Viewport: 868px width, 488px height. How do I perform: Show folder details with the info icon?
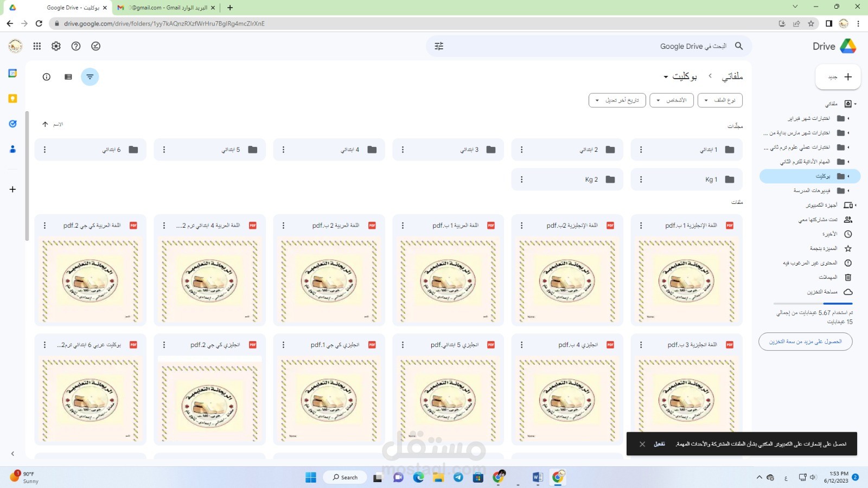pyautogui.click(x=47, y=77)
